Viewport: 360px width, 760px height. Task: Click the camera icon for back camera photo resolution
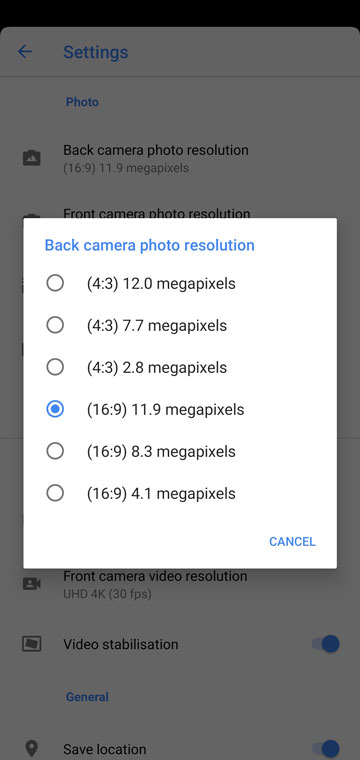tap(31, 158)
